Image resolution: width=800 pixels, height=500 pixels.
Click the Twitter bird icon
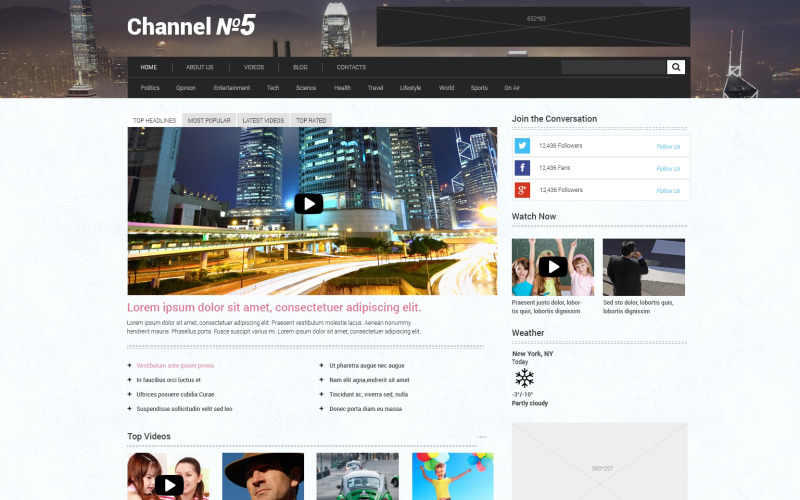(522, 146)
